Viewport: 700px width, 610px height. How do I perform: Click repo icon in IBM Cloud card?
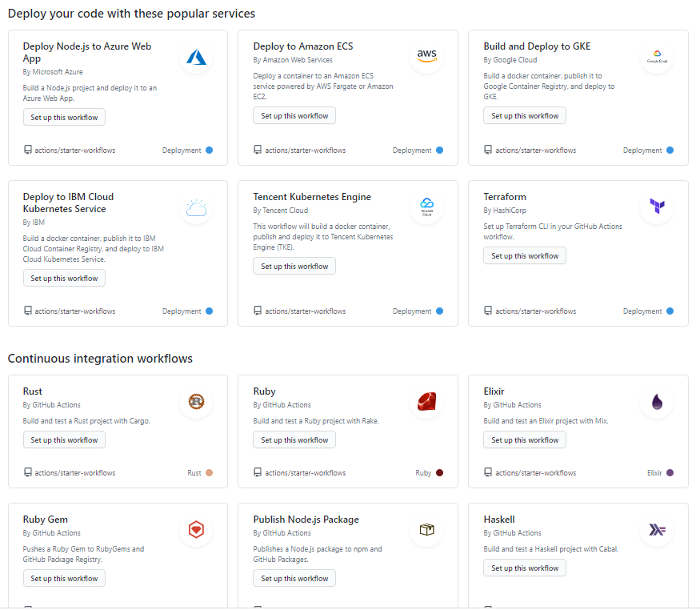(x=28, y=311)
